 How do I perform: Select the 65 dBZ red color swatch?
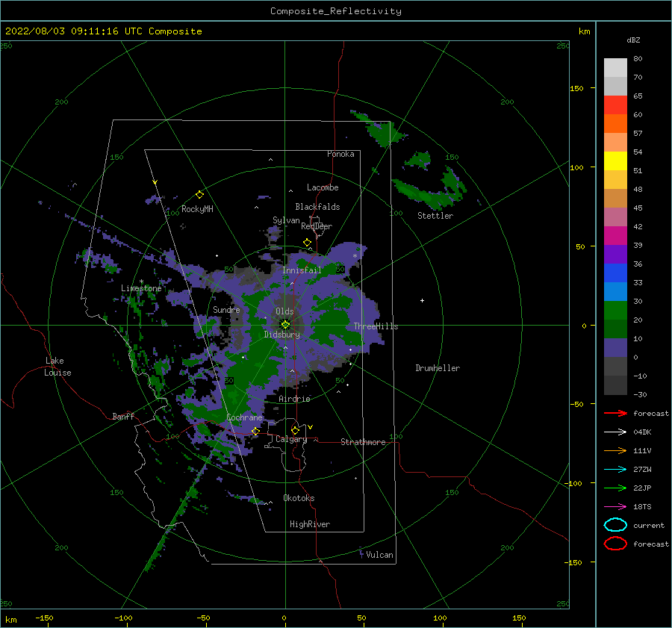615,105
